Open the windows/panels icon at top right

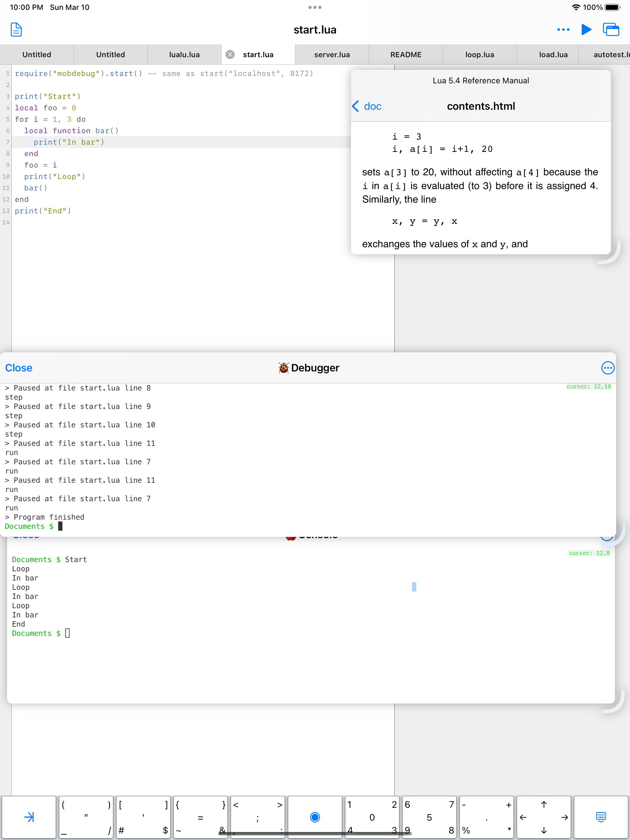click(x=611, y=30)
